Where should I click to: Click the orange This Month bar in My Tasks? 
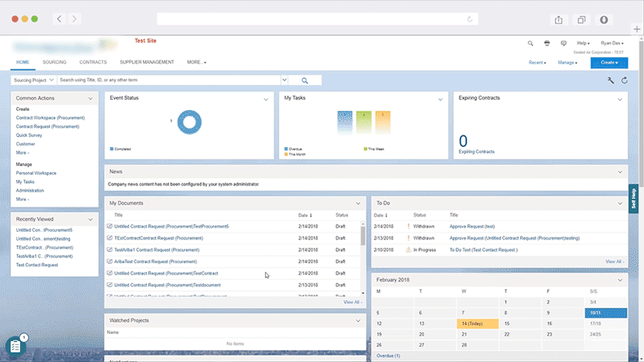coord(383,122)
